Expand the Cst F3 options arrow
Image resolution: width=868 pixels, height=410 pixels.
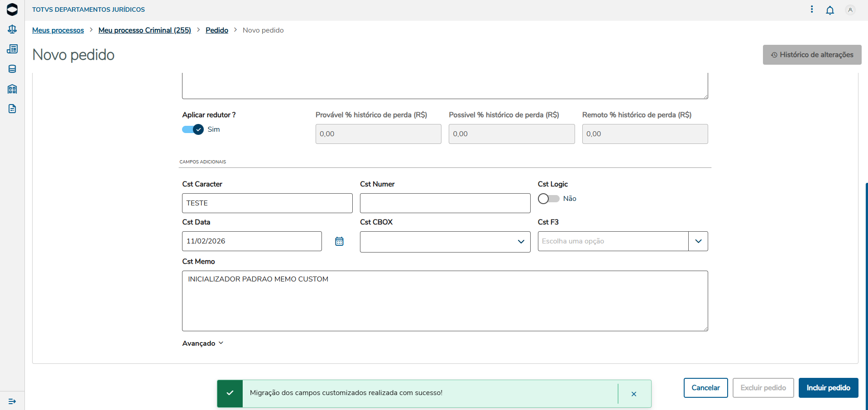tap(698, 241)
